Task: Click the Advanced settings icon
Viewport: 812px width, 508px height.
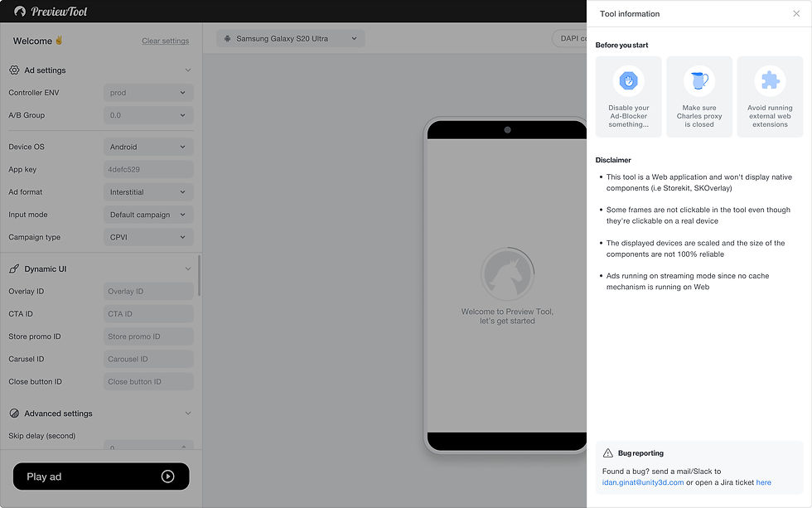Action: click(x=15, y=414)
